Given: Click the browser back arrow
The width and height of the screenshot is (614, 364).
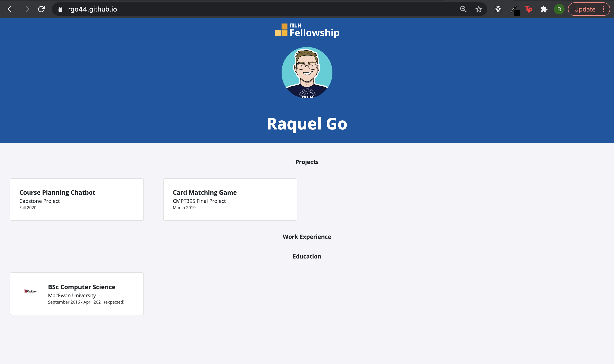Looking at the screenshot, I should coord(10,9).
